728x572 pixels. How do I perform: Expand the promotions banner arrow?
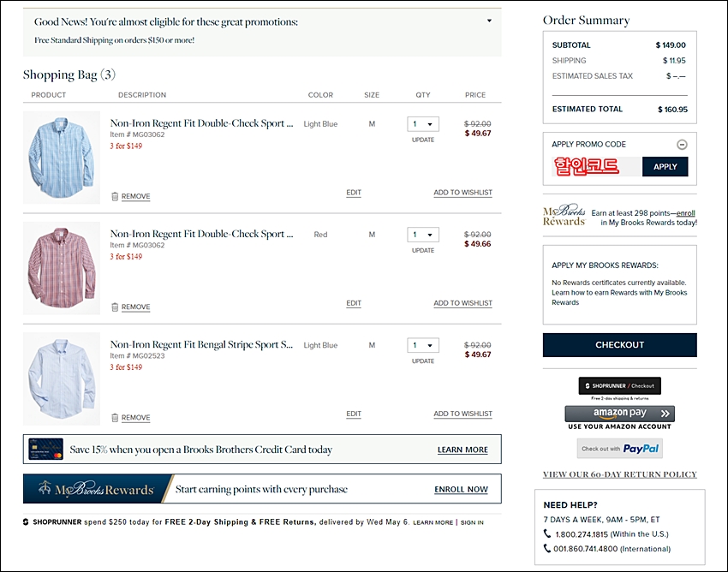pyautogui.click(x=489, y=21)
